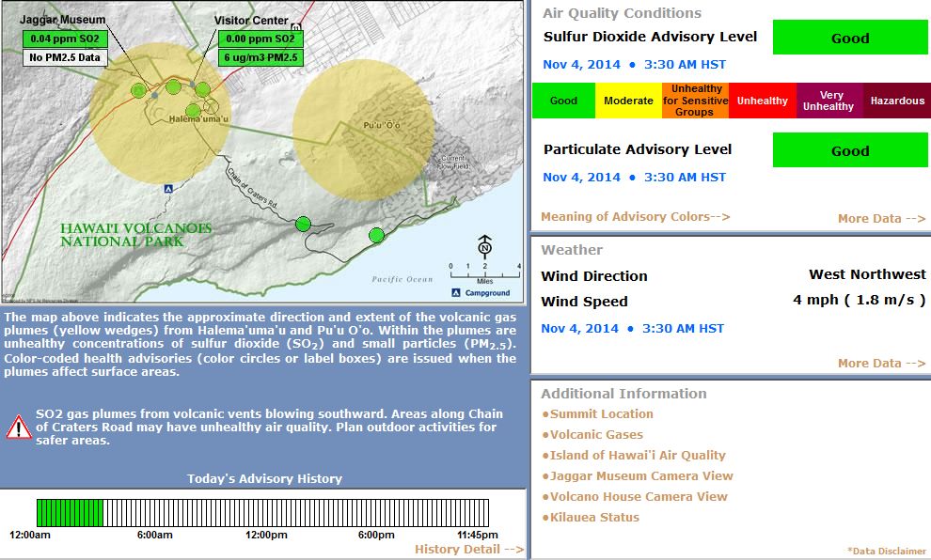931x560 pixels.
Task: Click Hawai'i Volcanoes National Park map text
Action: pos(136,235)
